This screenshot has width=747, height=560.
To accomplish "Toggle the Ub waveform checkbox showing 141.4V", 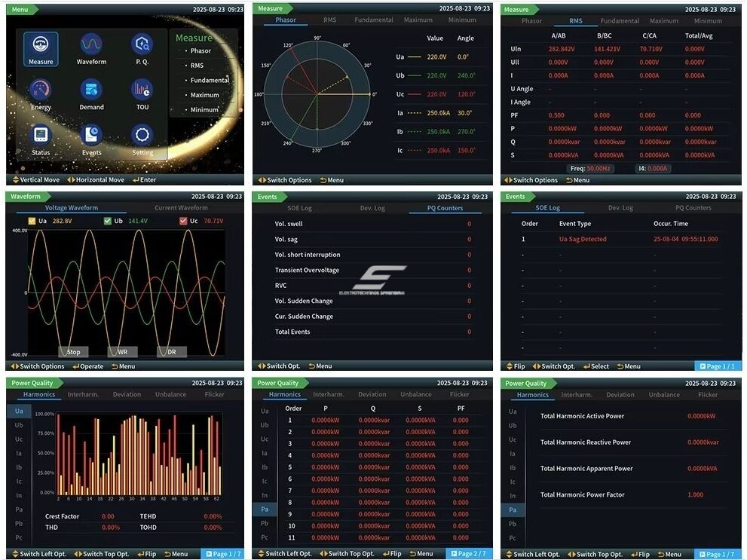I will (108, 221).
